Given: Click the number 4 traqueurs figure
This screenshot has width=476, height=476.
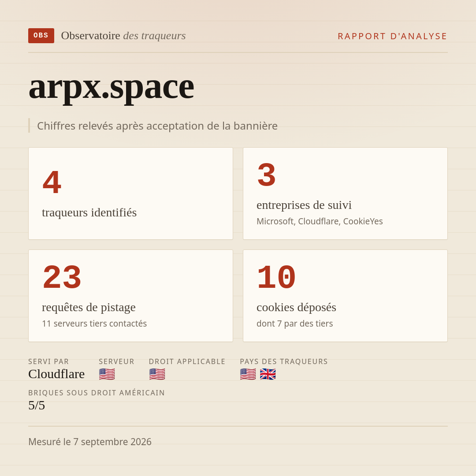Looking at the screenshot, I should [52, 182].
